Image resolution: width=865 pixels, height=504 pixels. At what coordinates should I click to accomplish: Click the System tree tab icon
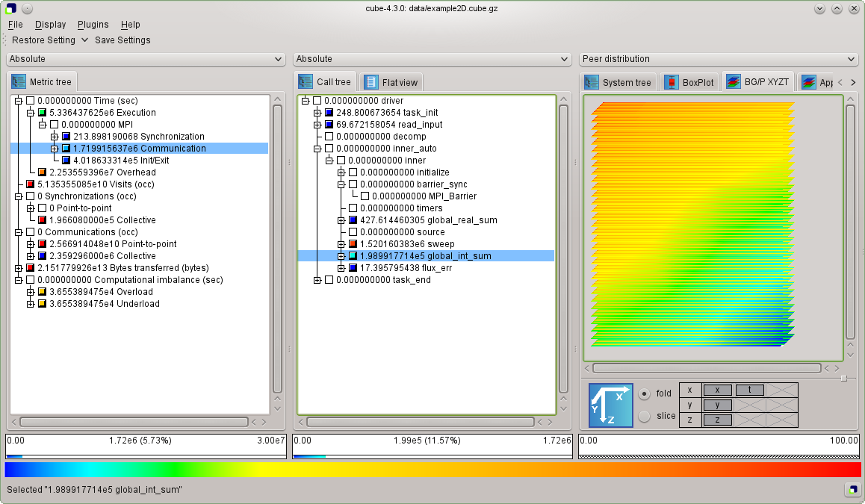point(592,82)
